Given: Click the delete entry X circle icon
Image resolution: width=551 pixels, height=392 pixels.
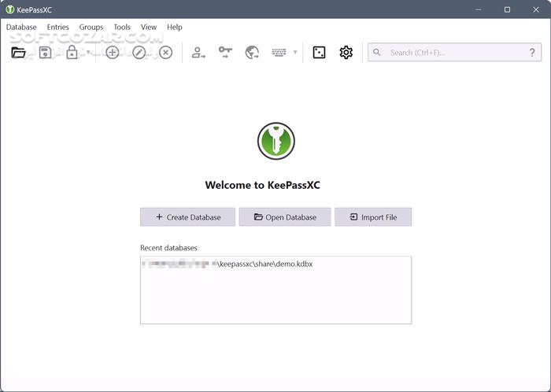Looking at the screenshot, I should coord(165,52).
